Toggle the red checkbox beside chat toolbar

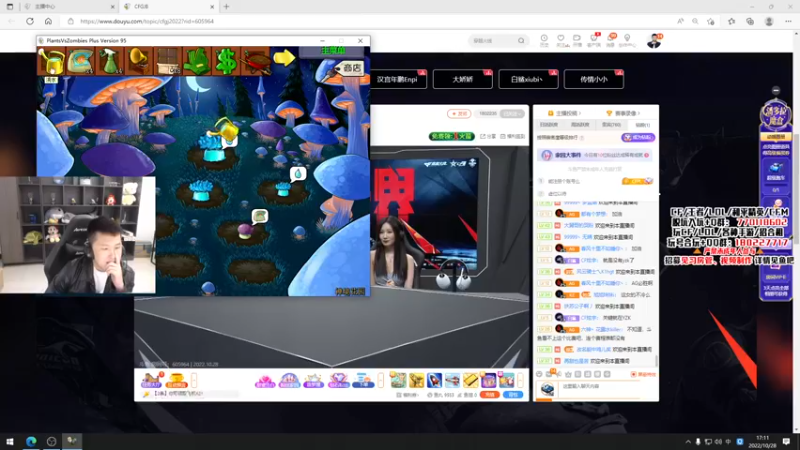coord(634,374)
